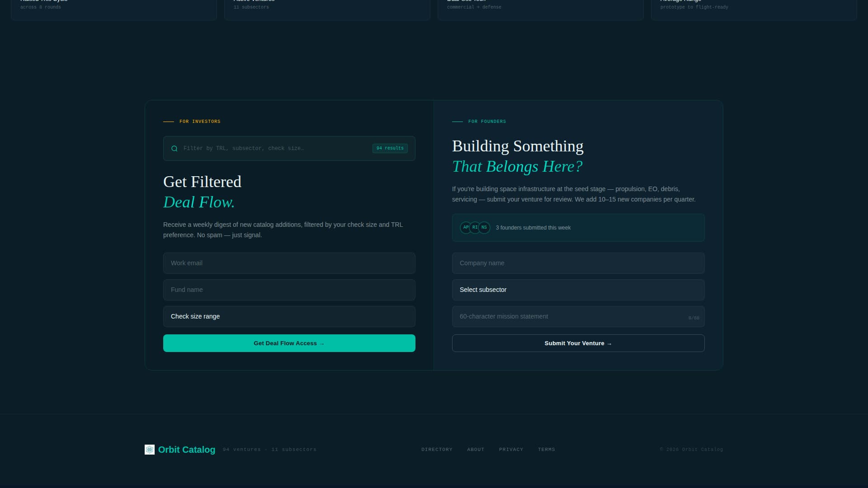Viewport: 868px width, 488px height.
Task: Click the 94 results badge
Action: point(390,148)
